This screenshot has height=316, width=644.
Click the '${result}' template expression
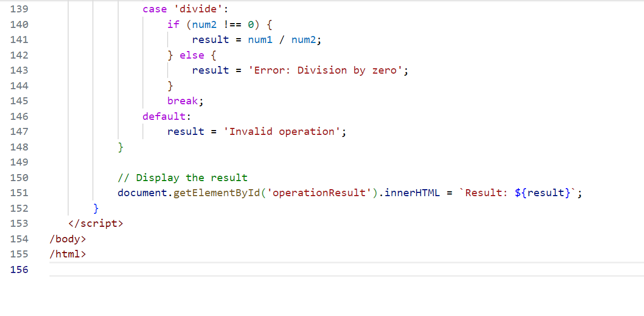[541, 193]
